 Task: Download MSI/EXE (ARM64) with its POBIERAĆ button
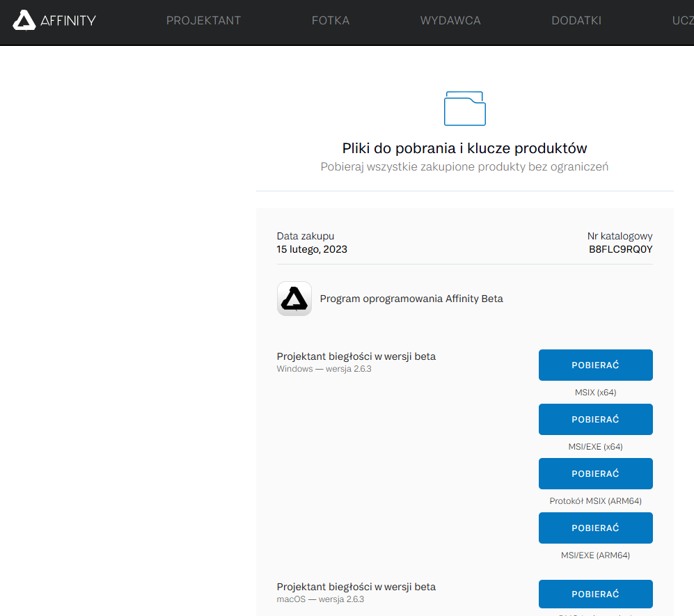coord(596,528)
